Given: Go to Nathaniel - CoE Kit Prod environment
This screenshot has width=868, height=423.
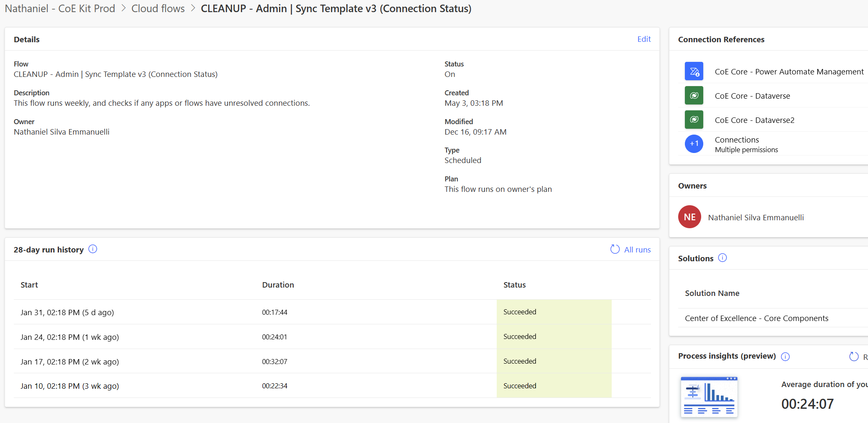Looking at the screenshot, I should [x=59, y=8].
